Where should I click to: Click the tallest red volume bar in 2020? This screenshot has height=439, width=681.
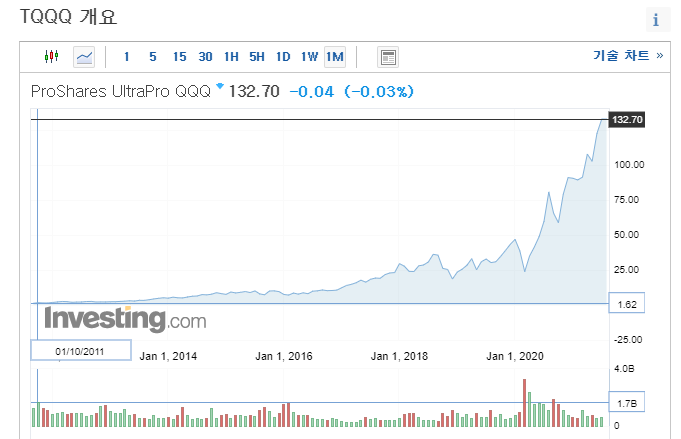pos(525,403)
